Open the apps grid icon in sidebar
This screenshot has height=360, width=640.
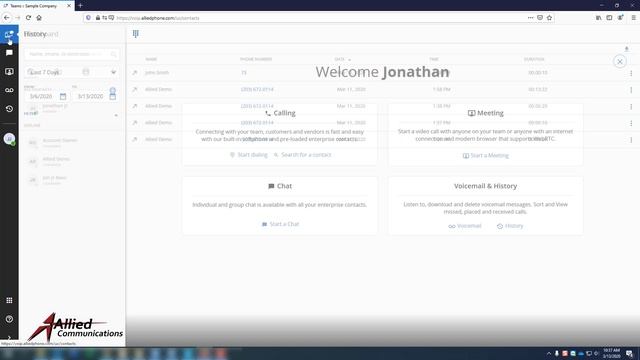[x=9, y=300]
